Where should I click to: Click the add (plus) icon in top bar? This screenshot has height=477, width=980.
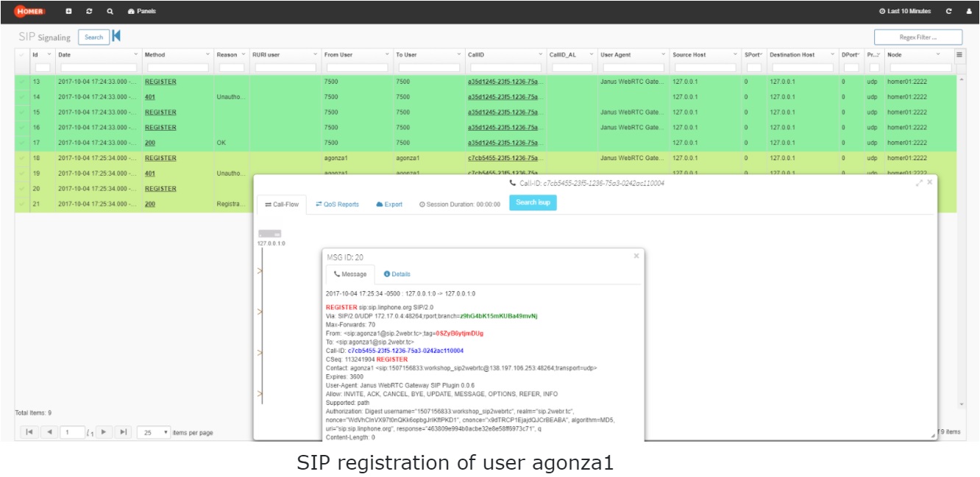(69, 11)
